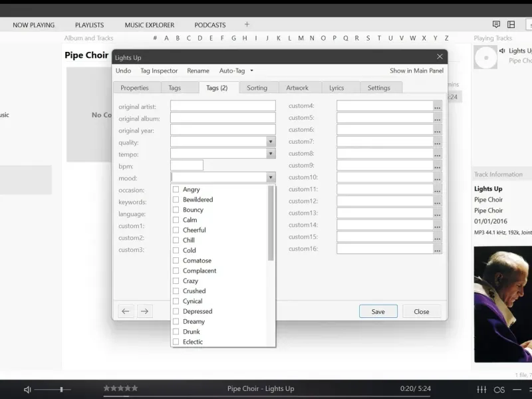Expand the quality dropdown arrow
This screenshot has width=532, height=399.
pyautogui.click(x=271, y=142)
